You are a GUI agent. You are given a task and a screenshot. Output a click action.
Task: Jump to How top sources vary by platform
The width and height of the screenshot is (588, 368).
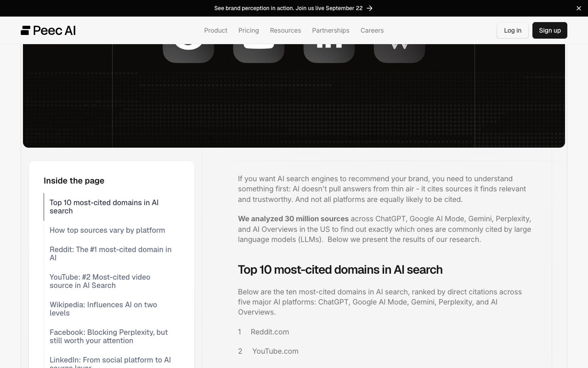pos(107,230)
